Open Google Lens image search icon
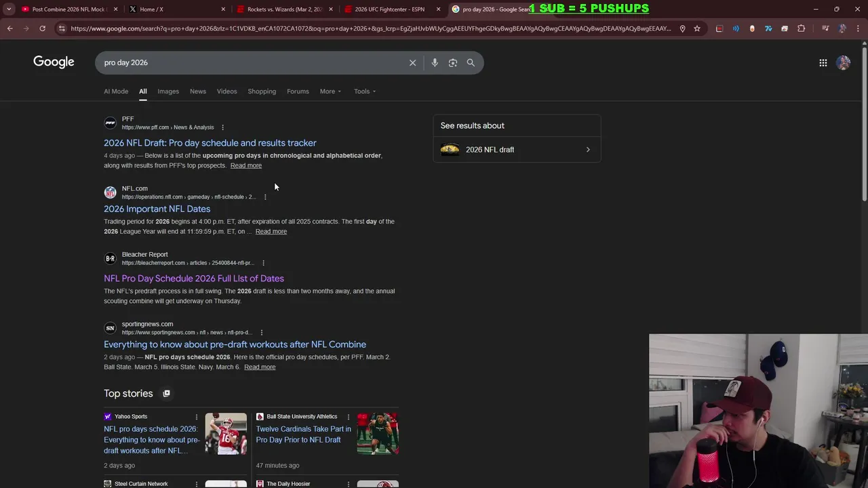The image size is (868, 488). pos(452,62)
